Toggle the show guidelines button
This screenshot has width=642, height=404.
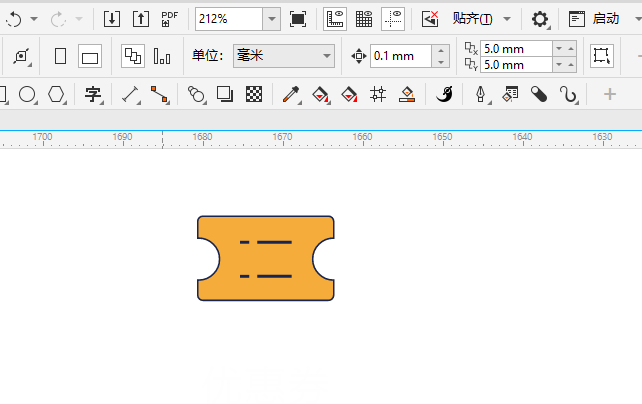click(x=393, y=19)
